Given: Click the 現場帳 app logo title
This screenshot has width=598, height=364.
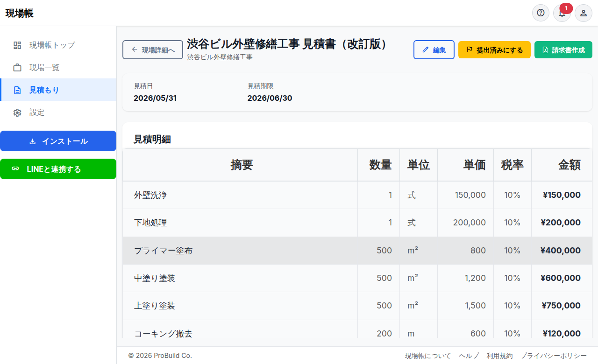Looking at the screenshot, I should tap(20, 13).
